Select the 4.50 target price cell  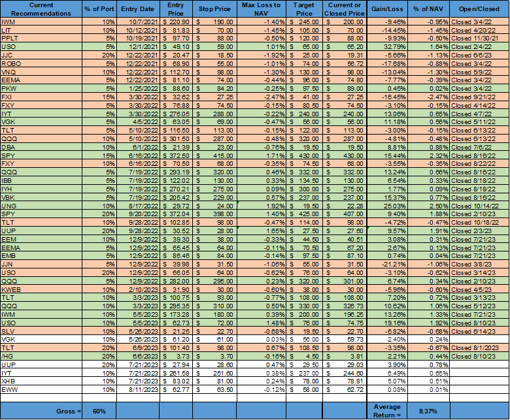[x=304, y=357]
